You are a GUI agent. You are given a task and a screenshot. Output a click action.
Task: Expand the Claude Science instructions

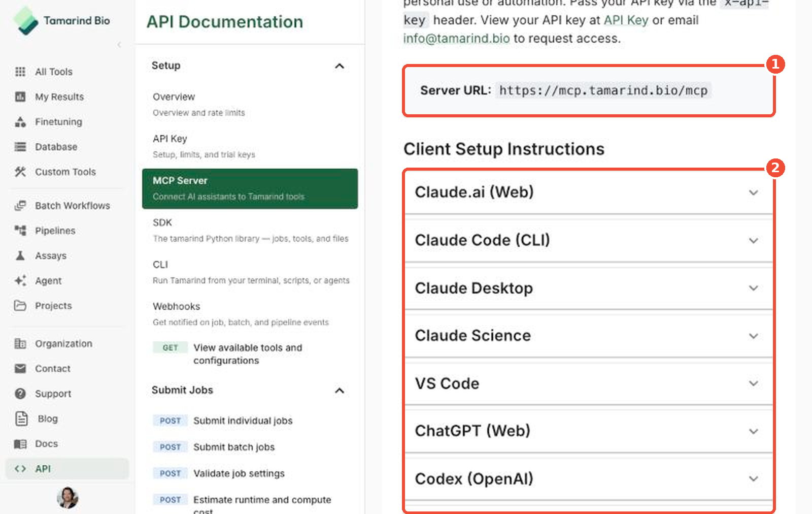(x=589, y=336)
